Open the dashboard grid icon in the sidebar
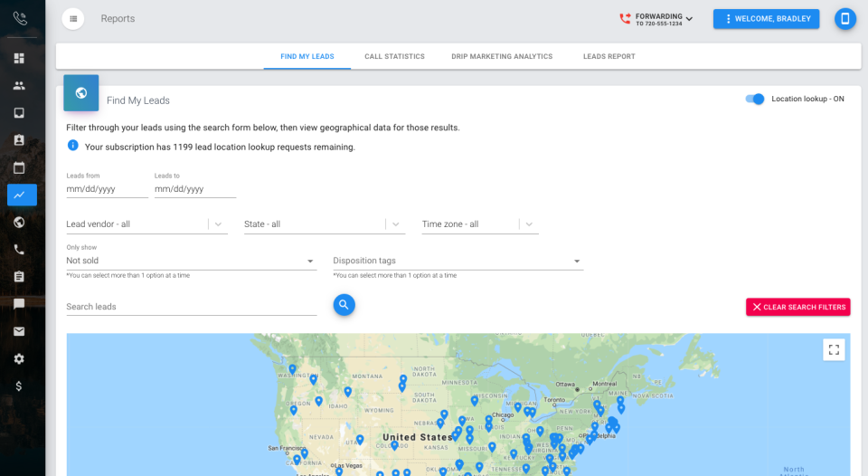The width and height of the screenshot is (868, 476). pyautogui.click(x=19, y=58)
